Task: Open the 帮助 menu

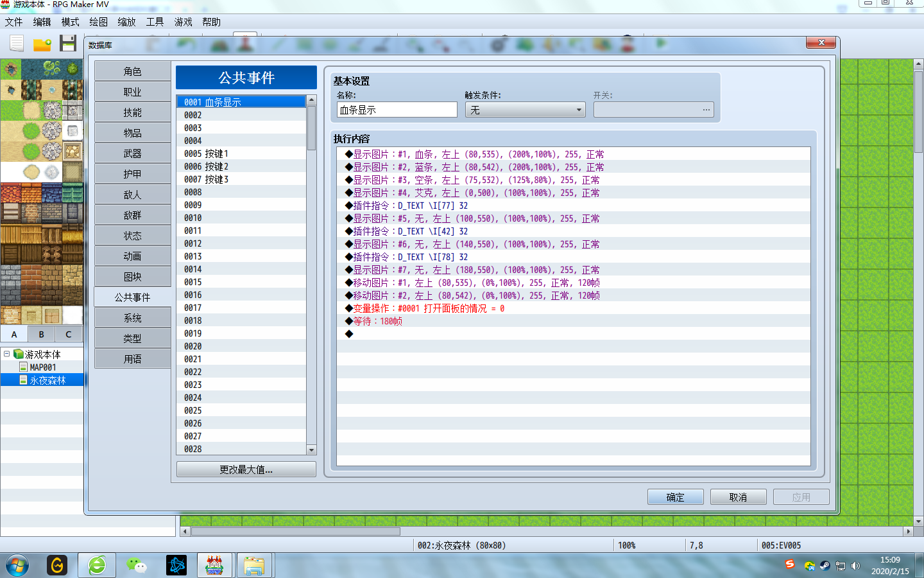Action: [212, 22]
